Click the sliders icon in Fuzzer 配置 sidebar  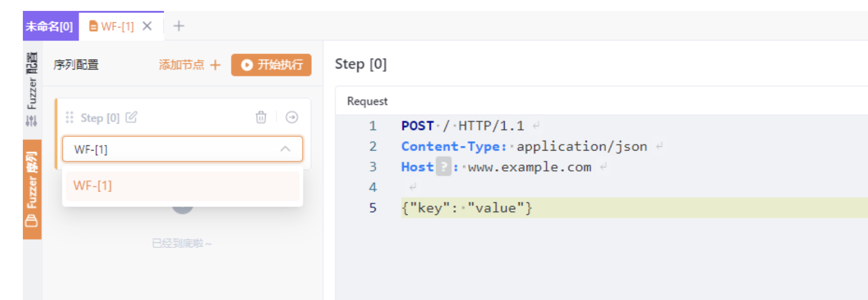[x=32, y=121]
